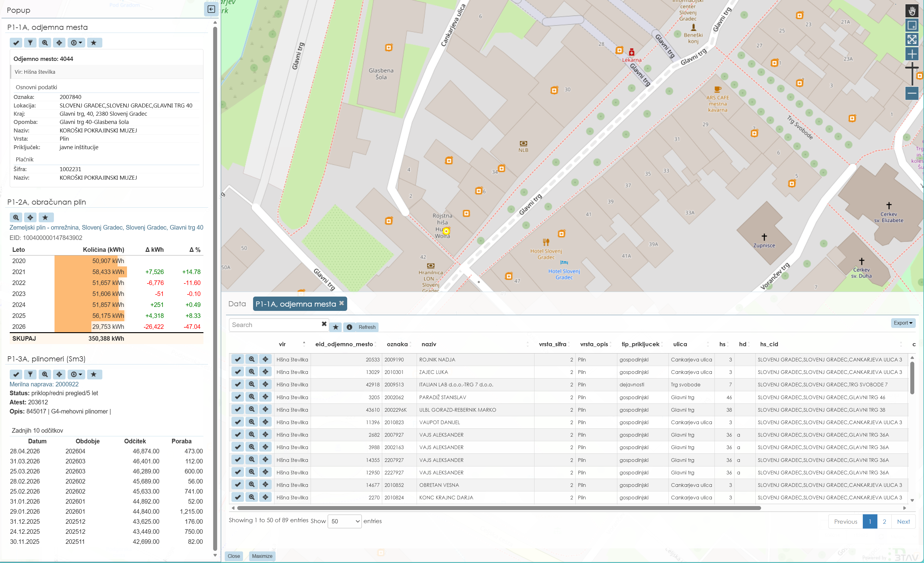Click the highlighted yellow map marker at Rojstna hiša

click(446, 231)
